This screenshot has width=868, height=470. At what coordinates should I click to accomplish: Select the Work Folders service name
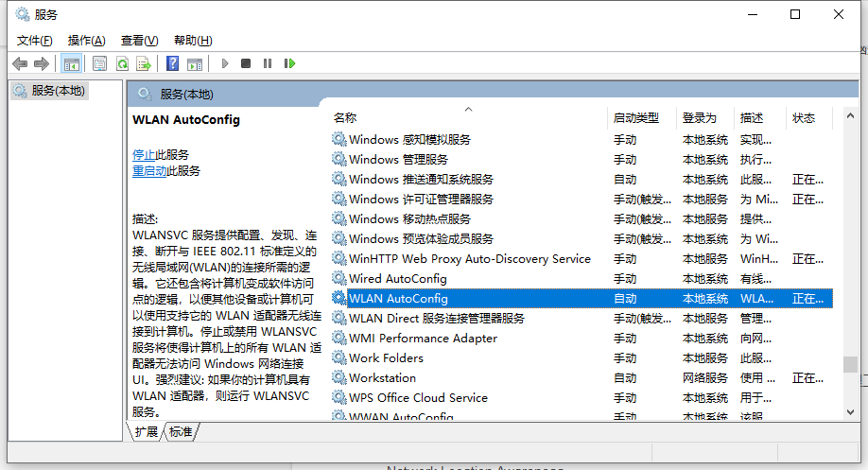point(387,358)
